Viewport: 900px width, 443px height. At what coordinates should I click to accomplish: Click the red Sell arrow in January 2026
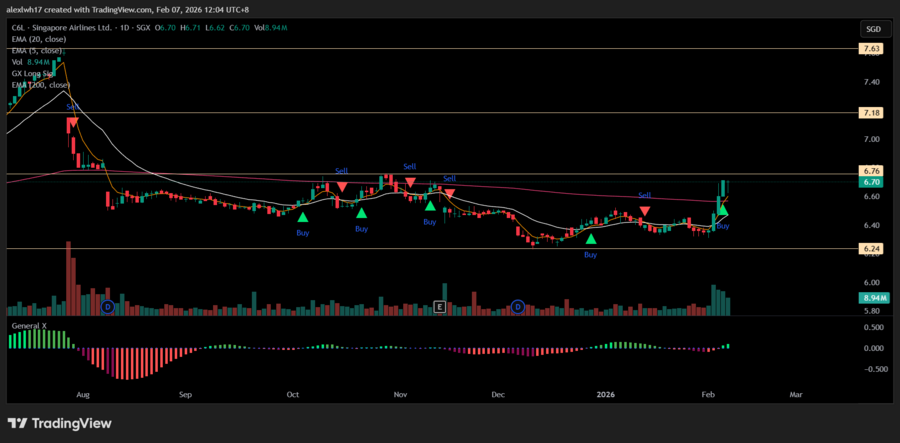(x=645, y=211)
